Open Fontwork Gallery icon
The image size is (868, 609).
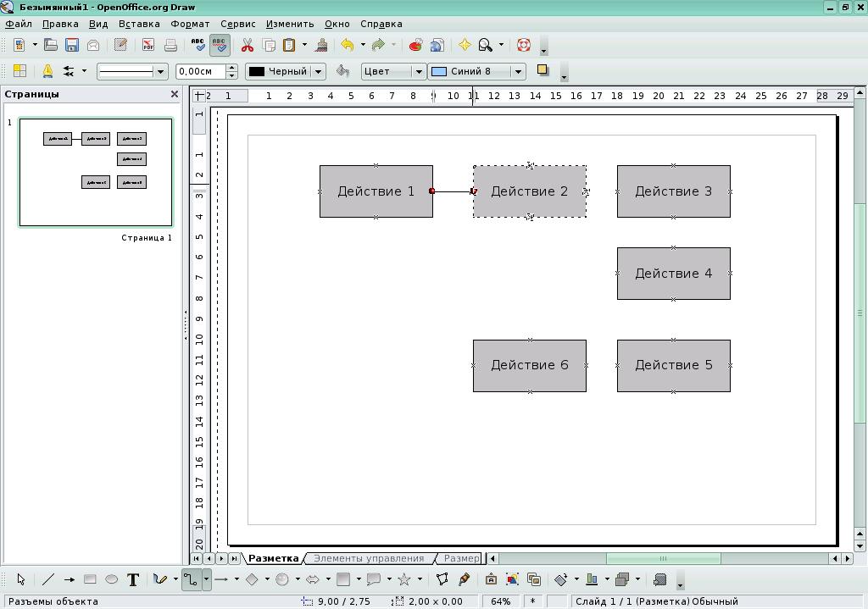(491, 579)
